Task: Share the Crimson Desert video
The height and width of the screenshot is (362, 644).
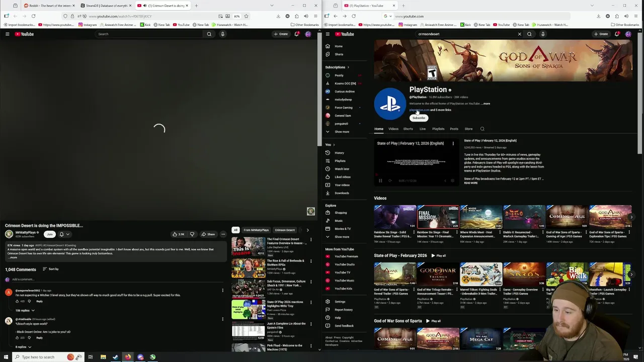Action: tap(208, 234)
